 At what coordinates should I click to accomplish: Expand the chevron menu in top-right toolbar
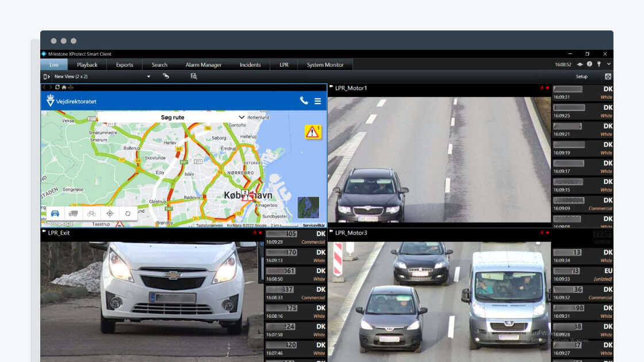click(609, 64)
